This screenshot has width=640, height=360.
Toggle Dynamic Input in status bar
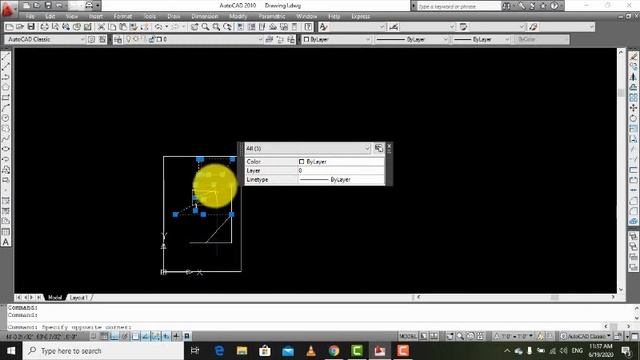click(166, 336)
